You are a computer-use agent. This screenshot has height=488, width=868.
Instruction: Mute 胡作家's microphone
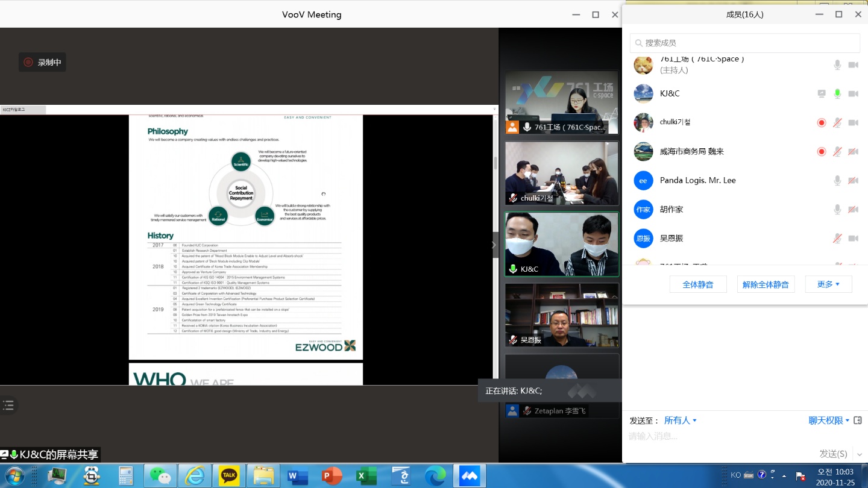837,209
